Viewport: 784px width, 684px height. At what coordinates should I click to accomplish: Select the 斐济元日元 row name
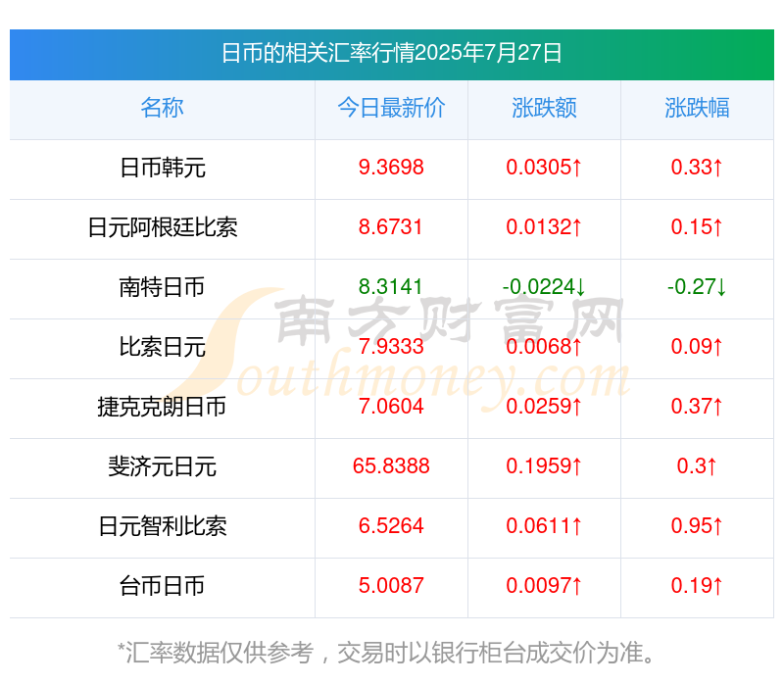click(x=163, y=466)
